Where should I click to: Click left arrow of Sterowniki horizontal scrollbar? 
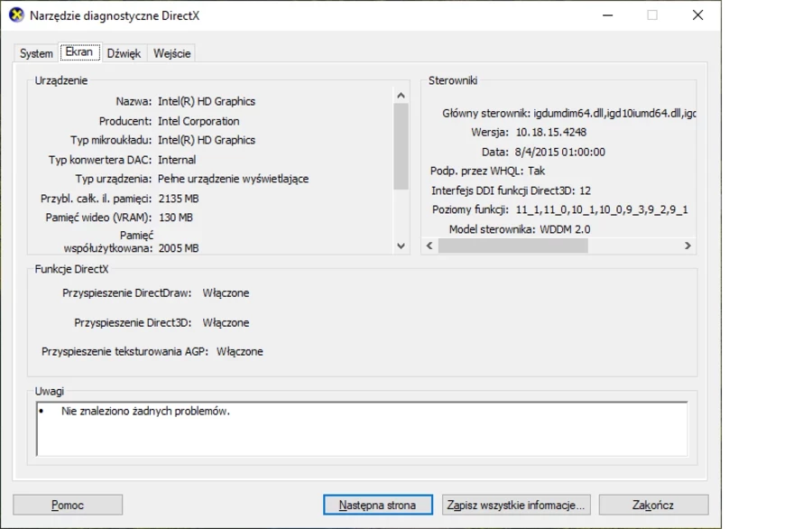(x=429, y=246)
